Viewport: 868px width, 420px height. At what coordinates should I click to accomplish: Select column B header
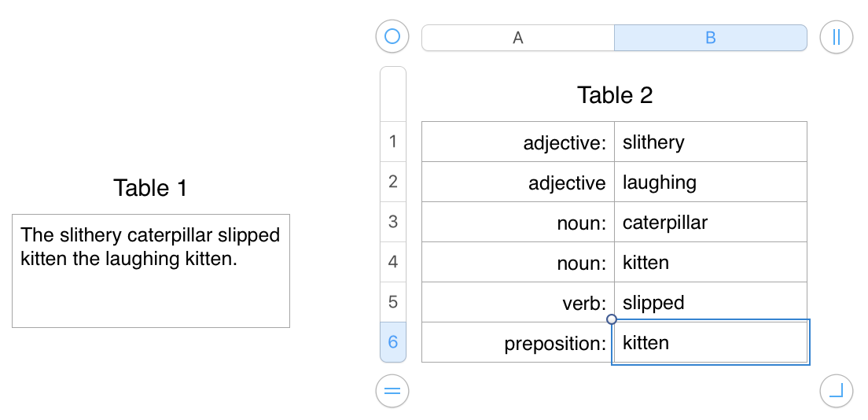coord(710,38)
